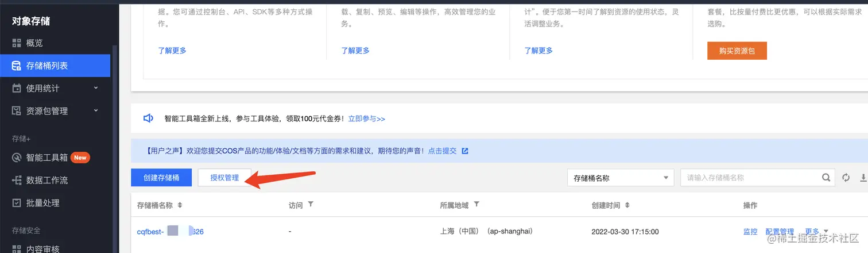
Task: Click the 存储桶列表 bucket icon
Action: [17, 66]
